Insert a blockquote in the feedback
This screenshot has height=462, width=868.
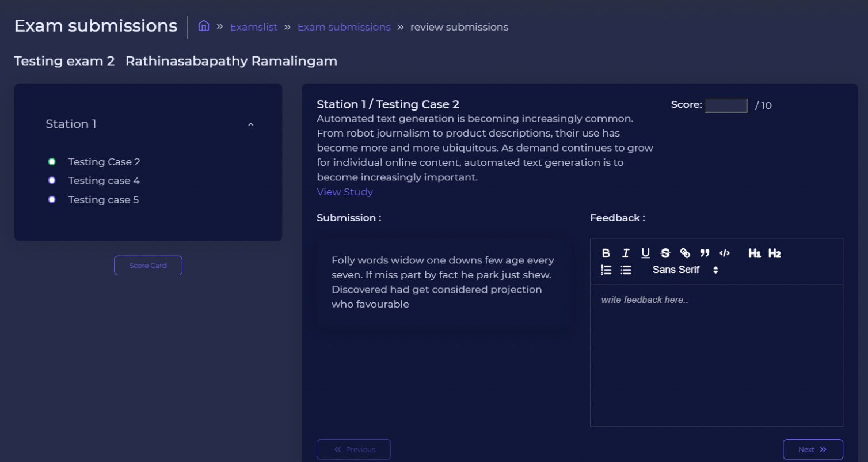tap(704, 252)
